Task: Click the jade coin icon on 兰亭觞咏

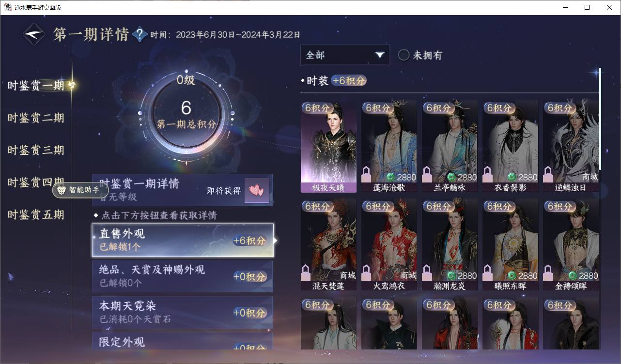Action: [451, 177]
